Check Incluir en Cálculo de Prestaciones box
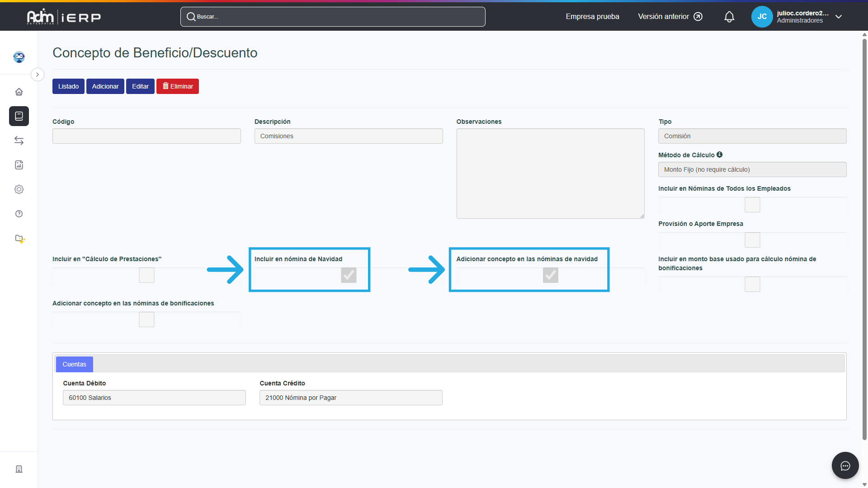The width and height of the screenshot is (868, 488). click(146, 275)
